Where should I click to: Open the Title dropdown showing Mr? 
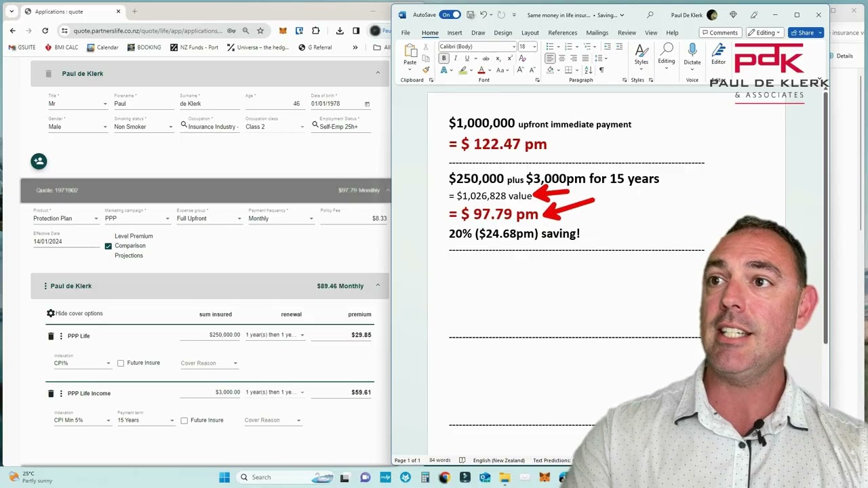(78, 104)
